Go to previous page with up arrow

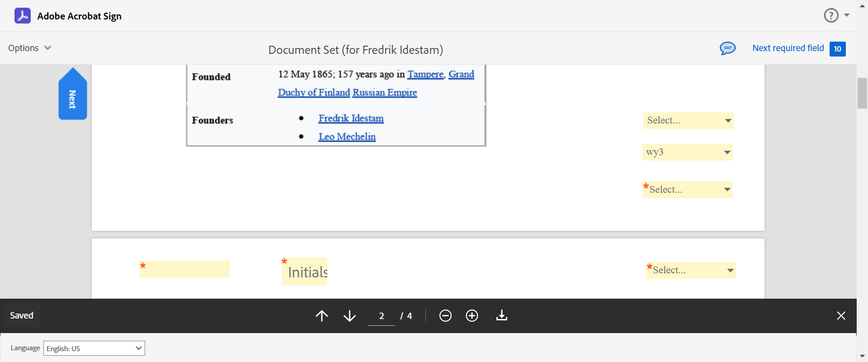click(x=322, y=315)
